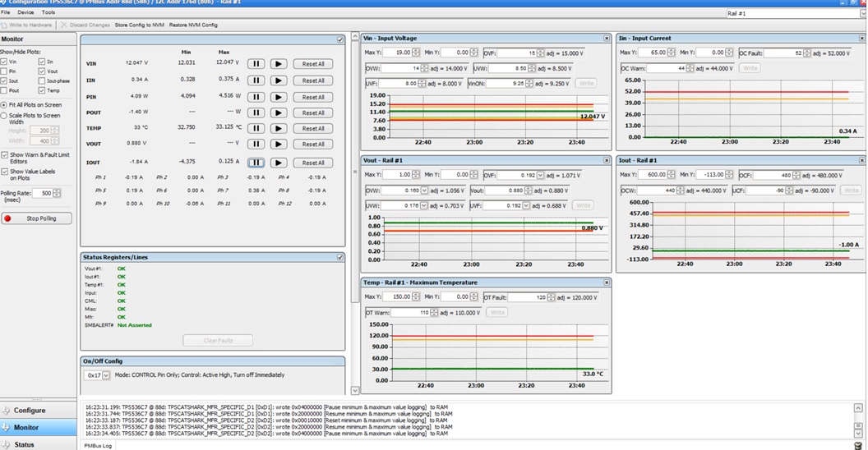Pause logging on the TEMP row
Image resolution: width=868 pixels, height=450 pixels.
tap(256, 129)
